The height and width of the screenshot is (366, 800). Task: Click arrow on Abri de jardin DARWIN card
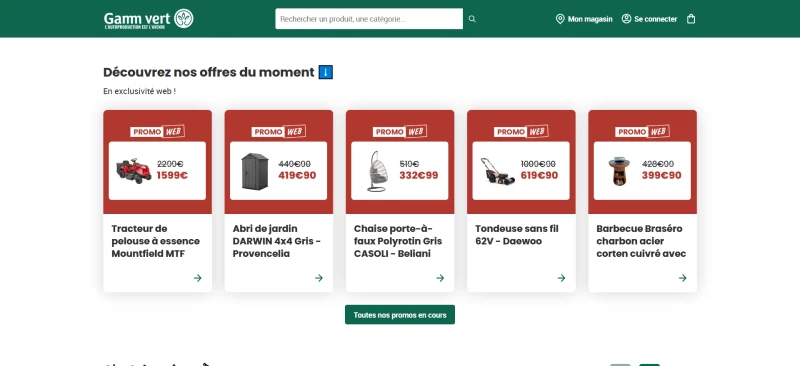[319, 278]
